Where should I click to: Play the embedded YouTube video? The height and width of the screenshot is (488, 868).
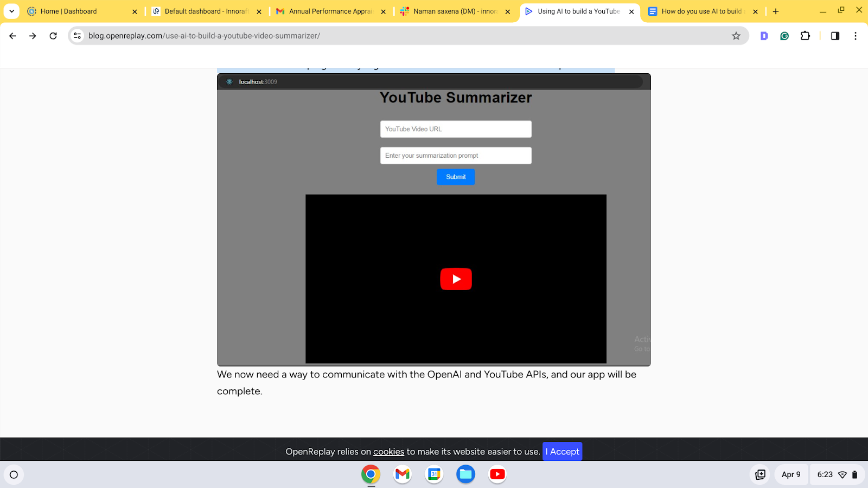point(456,279)
